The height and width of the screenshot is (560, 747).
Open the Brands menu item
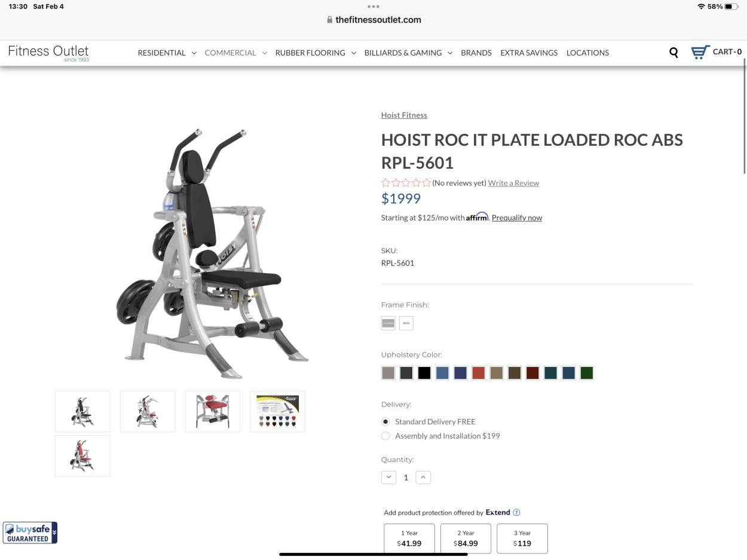[x=476, y=53]
